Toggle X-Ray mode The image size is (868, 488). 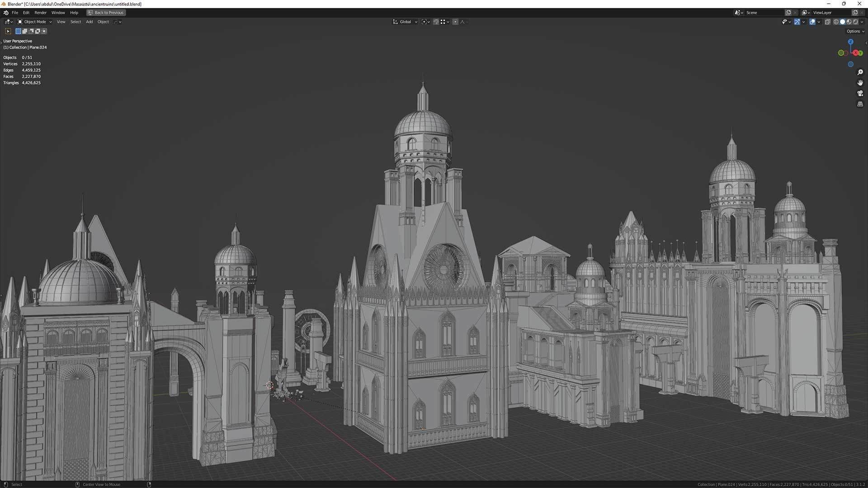tap(828, 22)
